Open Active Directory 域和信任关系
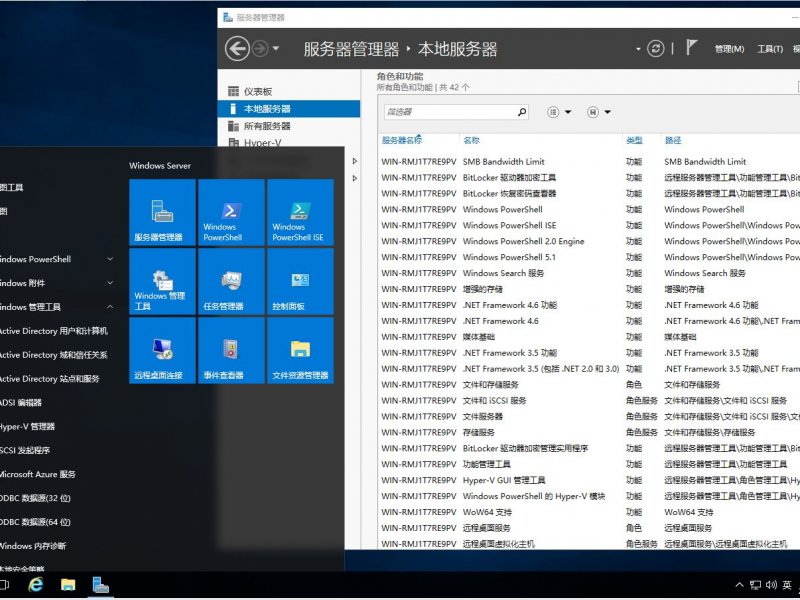Screen dimensions: 800x600 tap(54, 355)
